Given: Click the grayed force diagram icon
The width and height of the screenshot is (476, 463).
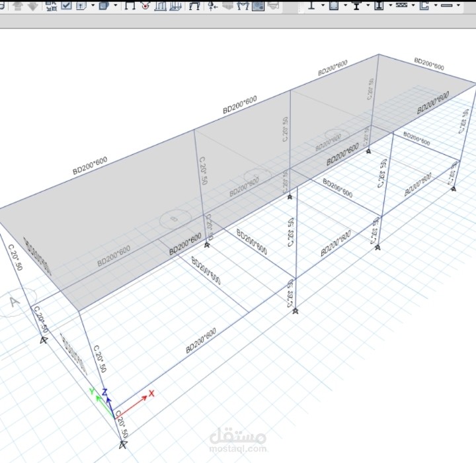Looking at the screenshot, I should 227,5.
